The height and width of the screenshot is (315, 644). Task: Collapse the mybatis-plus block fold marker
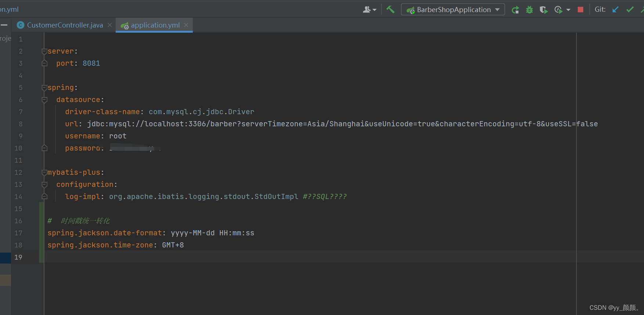44,173
